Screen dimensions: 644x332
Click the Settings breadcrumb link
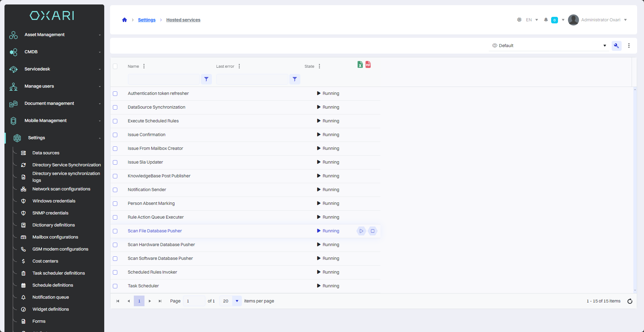147,20
